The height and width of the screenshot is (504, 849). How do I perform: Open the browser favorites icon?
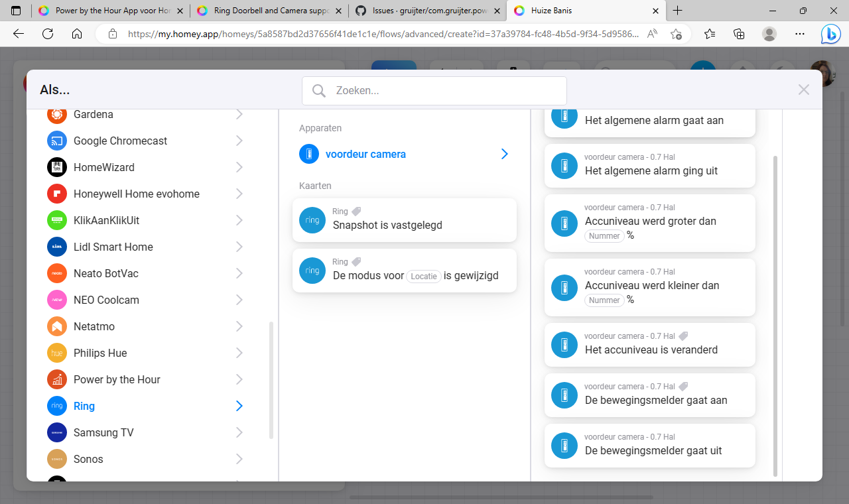[710, 34]
